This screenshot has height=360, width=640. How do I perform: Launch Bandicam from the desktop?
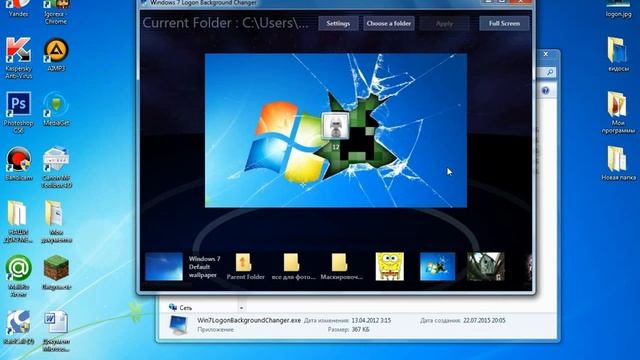pyautogui.click(x=18, y=164)
